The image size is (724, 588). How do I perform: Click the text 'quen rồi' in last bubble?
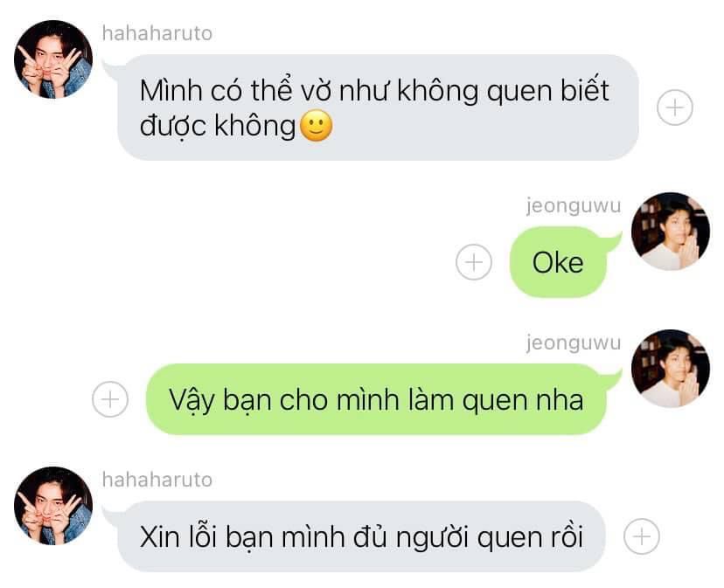tap(530, 537)
